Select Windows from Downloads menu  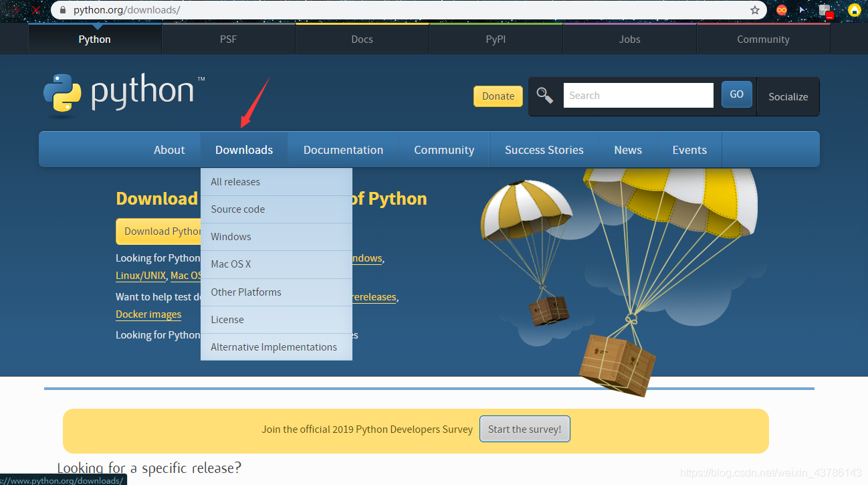pos(276,237)
